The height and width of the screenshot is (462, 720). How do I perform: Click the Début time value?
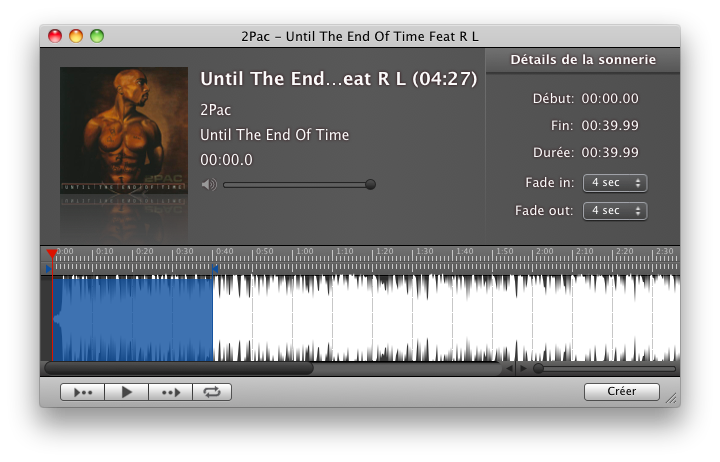click(610, 99)
